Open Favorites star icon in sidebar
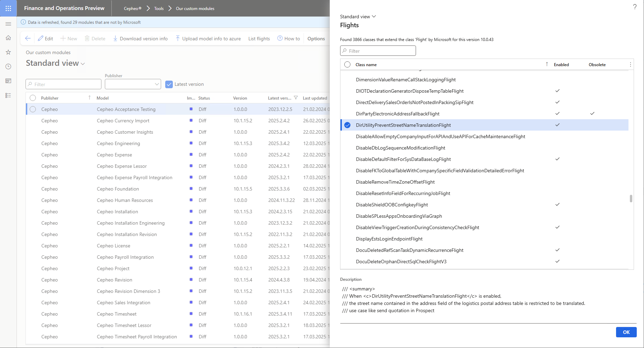This screenshot has width=644, height=348. (8, 52)
